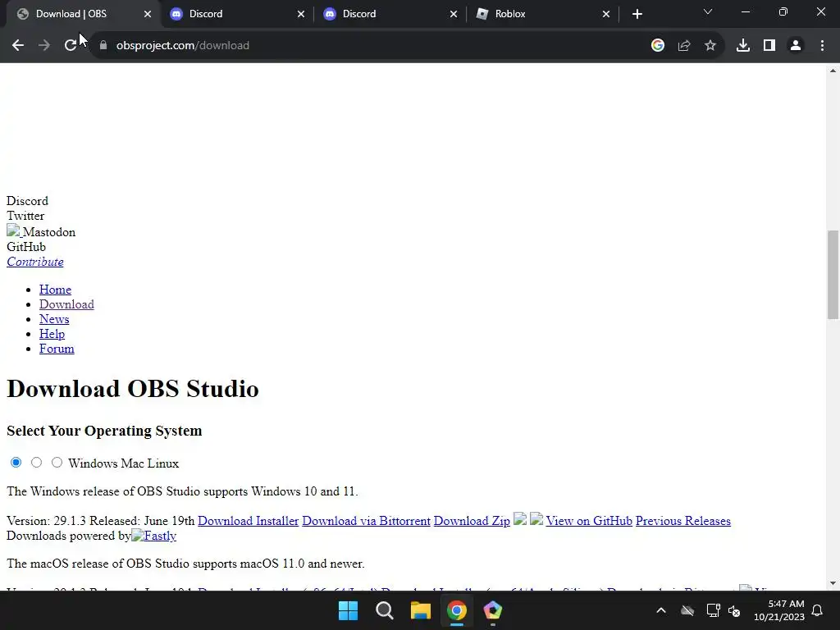Click the Windows Download Installer link
The width and height of the screenshot is (840, 630).
tap(248, 521)
